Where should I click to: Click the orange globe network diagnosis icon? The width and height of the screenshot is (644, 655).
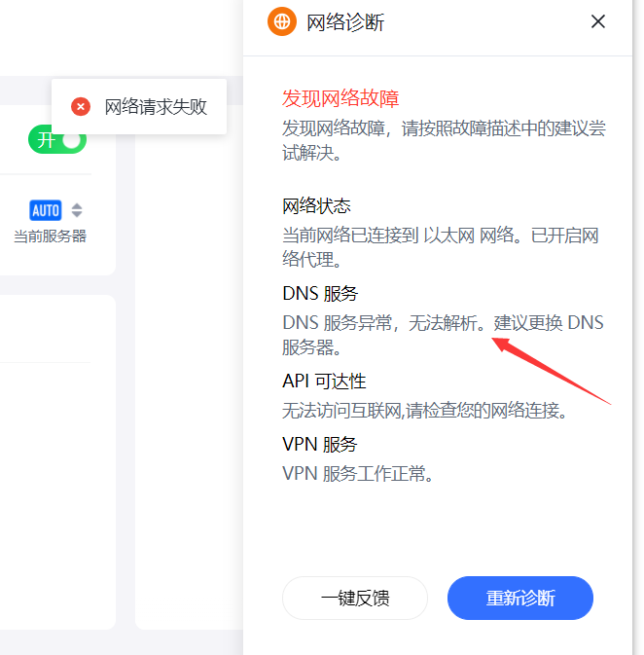(282, 21)
